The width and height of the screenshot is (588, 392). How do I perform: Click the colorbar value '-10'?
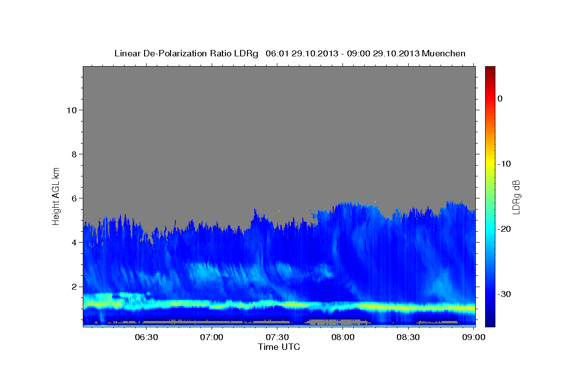[x=504, y=164]
